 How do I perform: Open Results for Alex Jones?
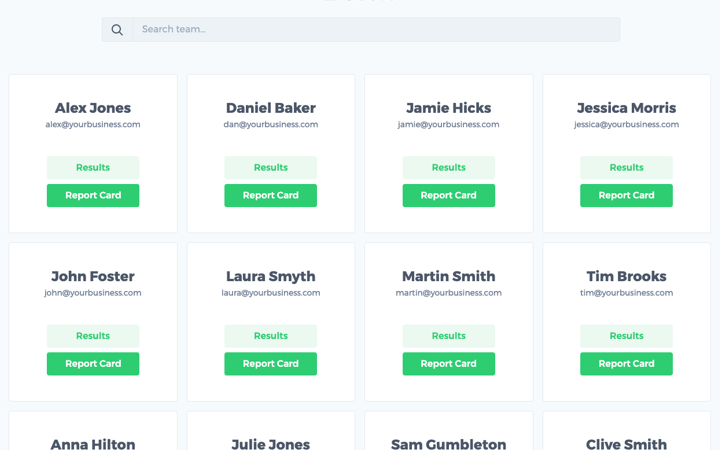93,168
